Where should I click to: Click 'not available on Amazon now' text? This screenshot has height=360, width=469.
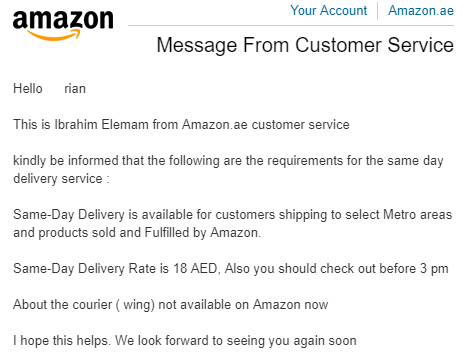click(243, 305)
